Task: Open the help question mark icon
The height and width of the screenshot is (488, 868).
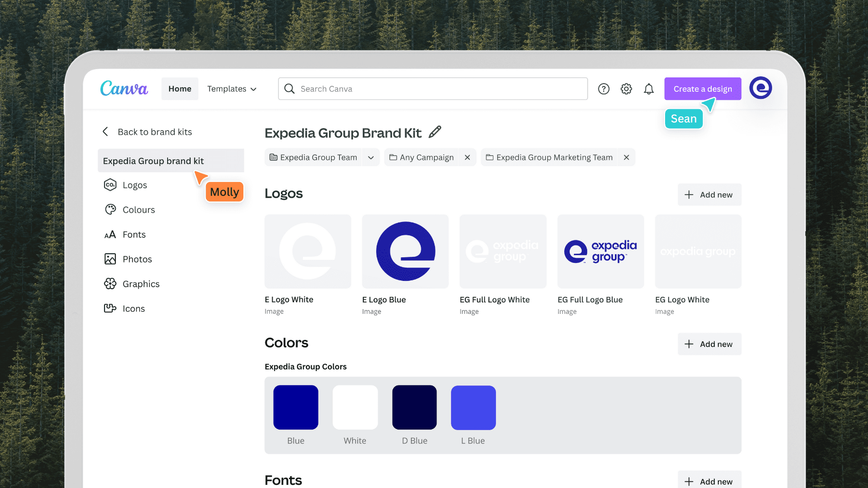Action: (x=604, y=89)
